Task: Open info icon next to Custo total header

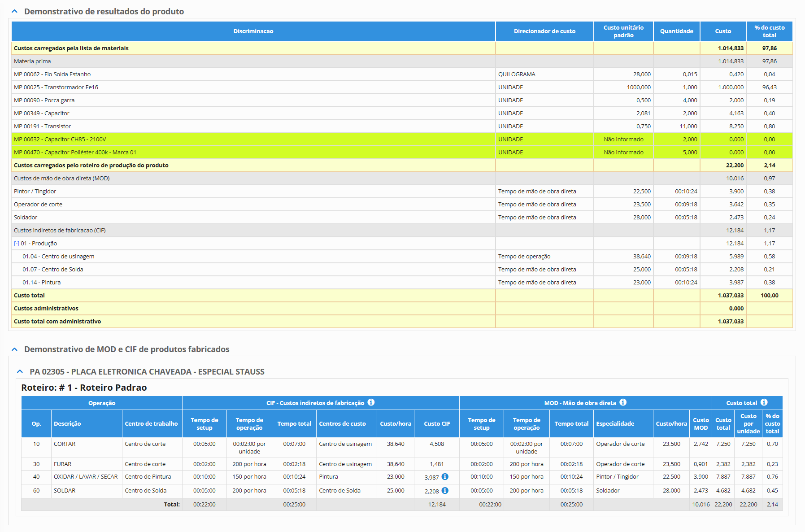Action: pos(764,402)
